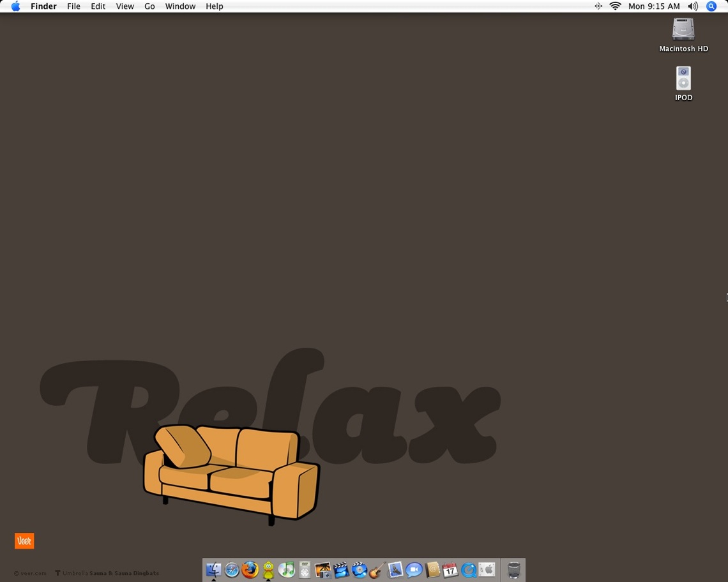Open iCal calendar in the Dock
Screen dimensions: 728x582
tap(450, 570)
